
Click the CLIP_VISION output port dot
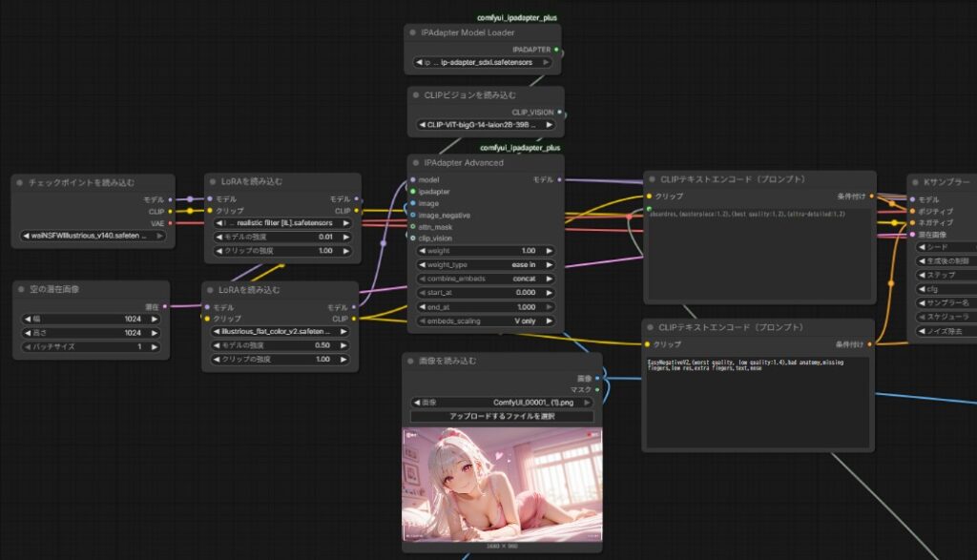tap(559, 112)
